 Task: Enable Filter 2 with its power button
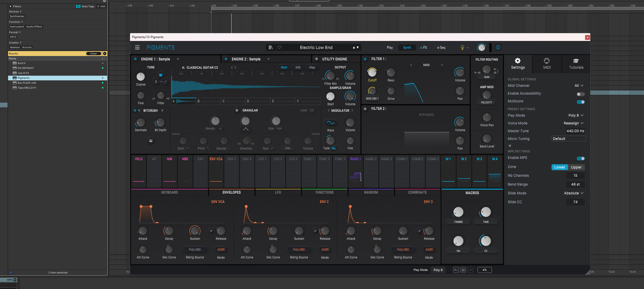365,109
